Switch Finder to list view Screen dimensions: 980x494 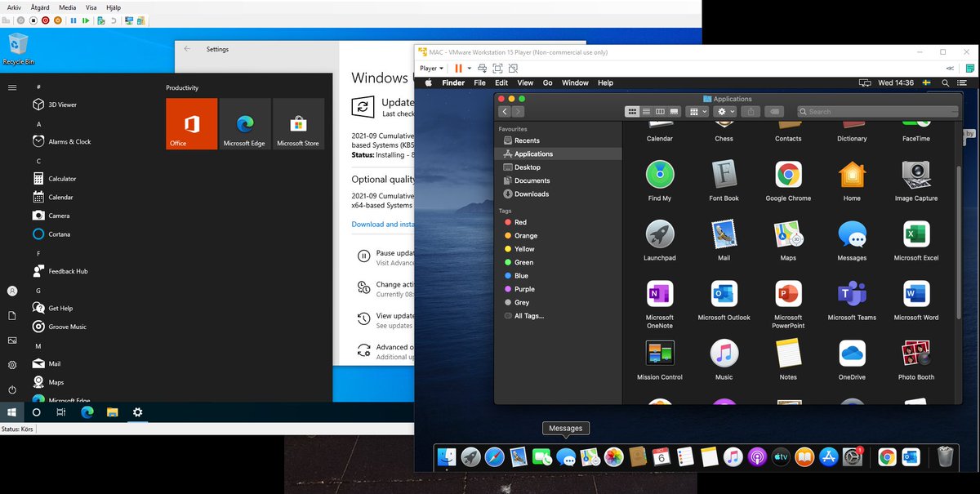[x=648, y=111]
